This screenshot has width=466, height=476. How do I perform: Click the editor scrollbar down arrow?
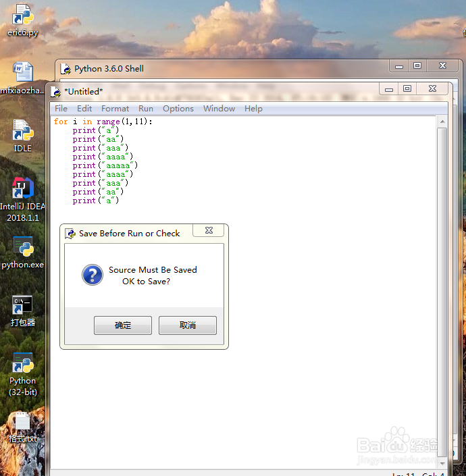(x=442, y=464)
